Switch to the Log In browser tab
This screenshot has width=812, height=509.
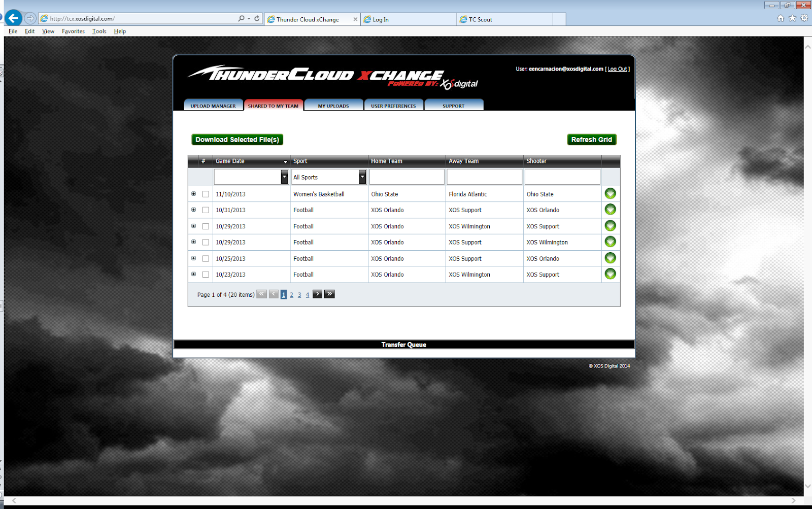click(409, 19)
